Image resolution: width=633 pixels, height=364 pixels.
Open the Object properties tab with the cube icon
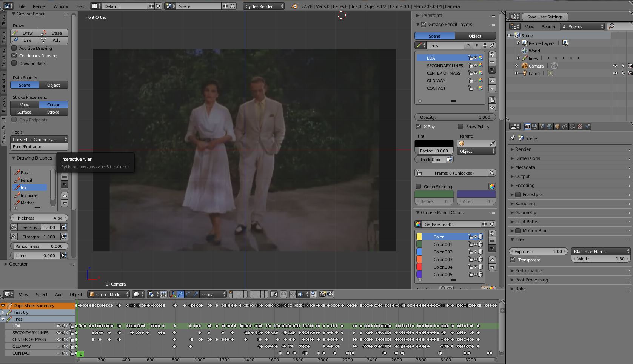557,126
